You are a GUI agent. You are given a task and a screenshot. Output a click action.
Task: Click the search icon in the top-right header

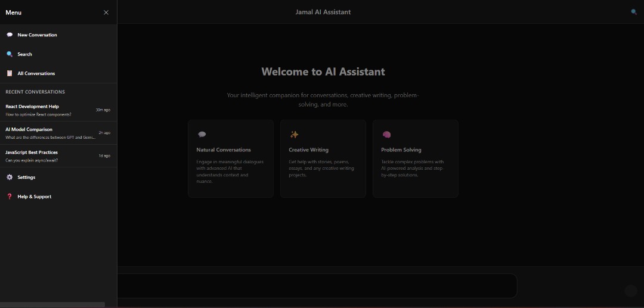point(634,12)
